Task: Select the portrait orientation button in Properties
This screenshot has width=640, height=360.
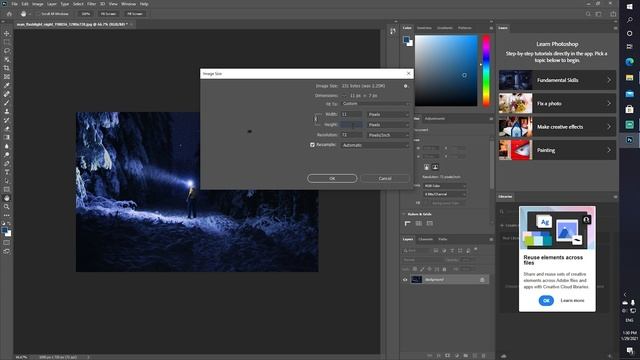Action: [427, 167]
